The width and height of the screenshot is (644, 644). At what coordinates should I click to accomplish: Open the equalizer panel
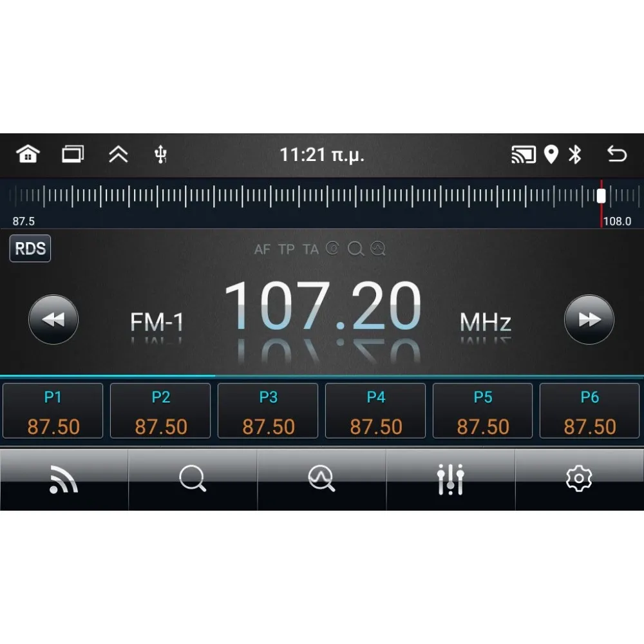click(x=450, y=478)
